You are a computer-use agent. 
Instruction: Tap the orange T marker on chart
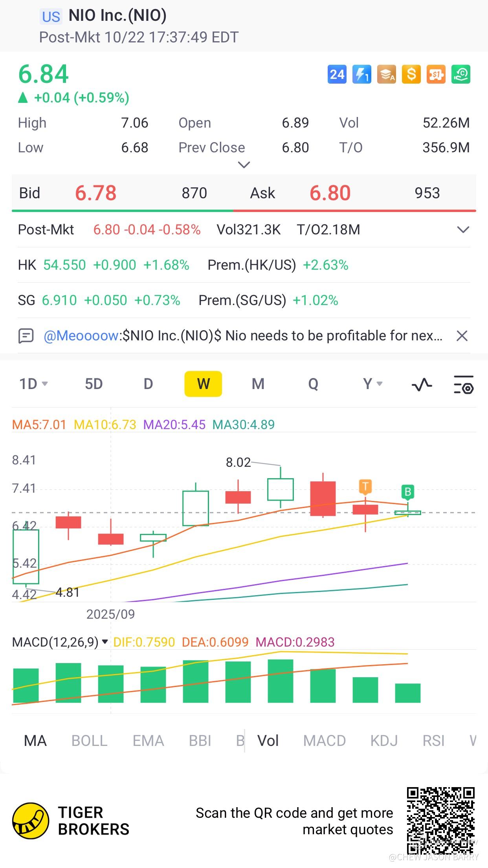[365, 487]
